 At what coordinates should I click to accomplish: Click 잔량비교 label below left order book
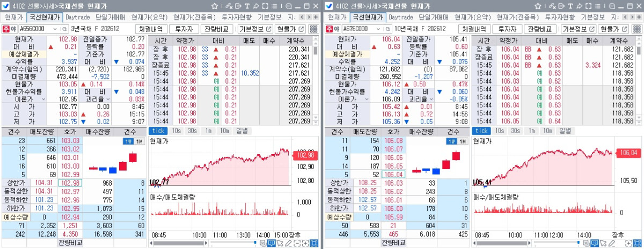71,244
